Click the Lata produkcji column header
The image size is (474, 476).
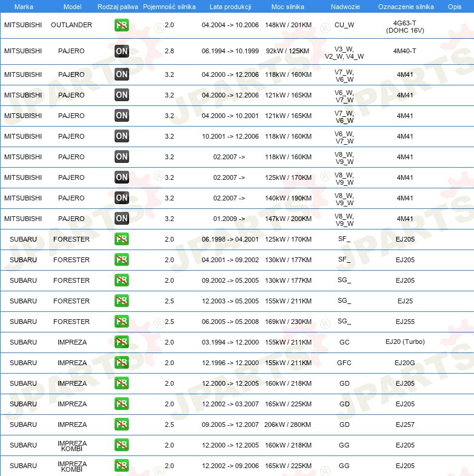[230, 7]
